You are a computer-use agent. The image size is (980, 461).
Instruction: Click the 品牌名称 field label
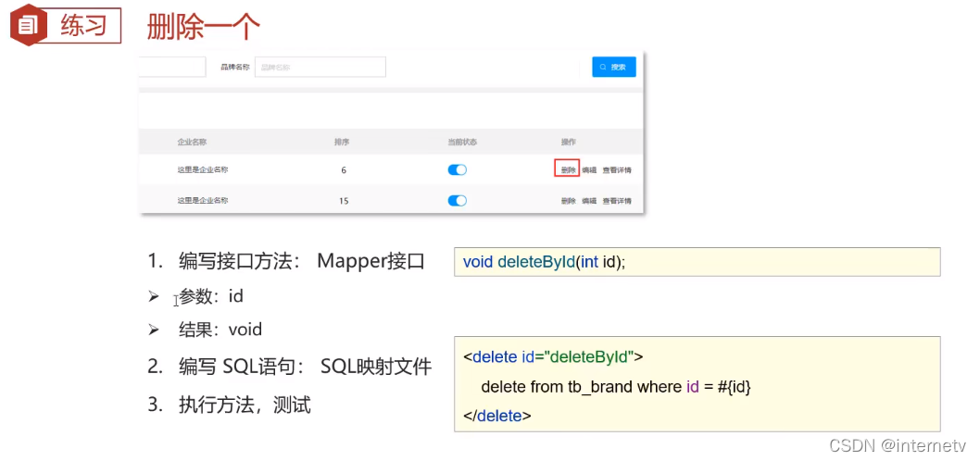coord(235,68)
